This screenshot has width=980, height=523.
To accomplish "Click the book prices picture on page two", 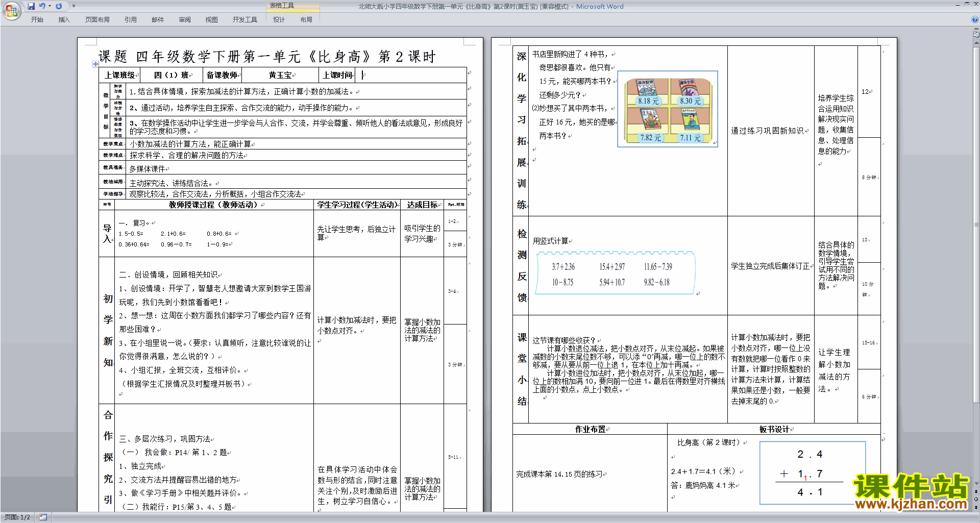I will 668,109.
